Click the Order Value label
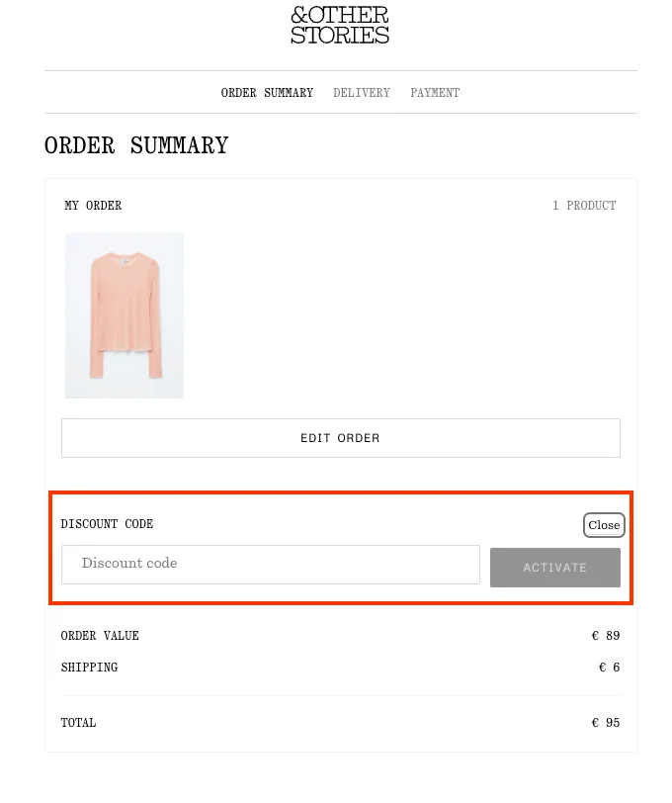672x803 pixels. pyautogui.click(x=100, y=636)
